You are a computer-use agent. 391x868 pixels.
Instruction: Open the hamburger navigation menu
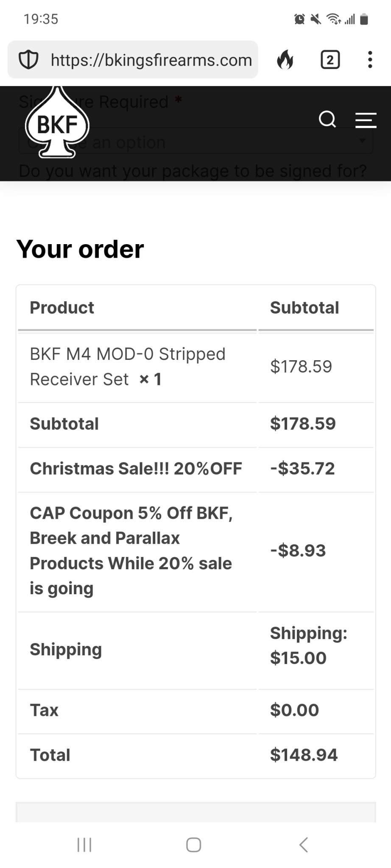pos(366,120)
